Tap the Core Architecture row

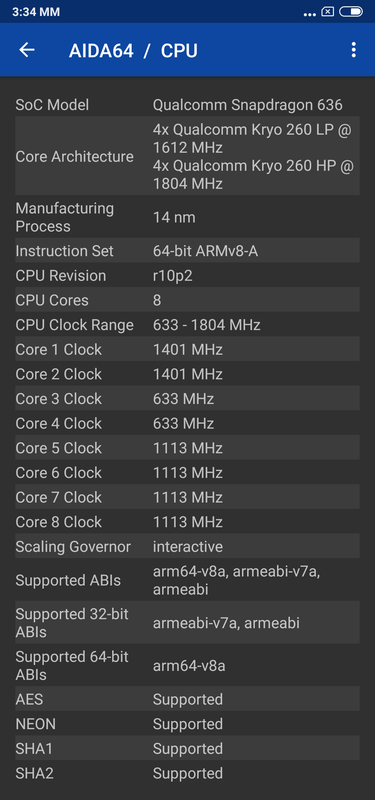(x=187, y=156)
